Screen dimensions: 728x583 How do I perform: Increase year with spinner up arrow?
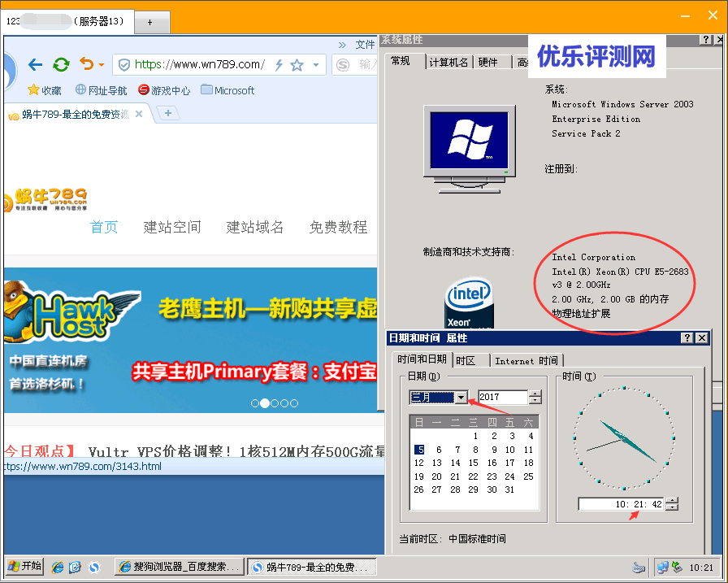click(535, 394)
